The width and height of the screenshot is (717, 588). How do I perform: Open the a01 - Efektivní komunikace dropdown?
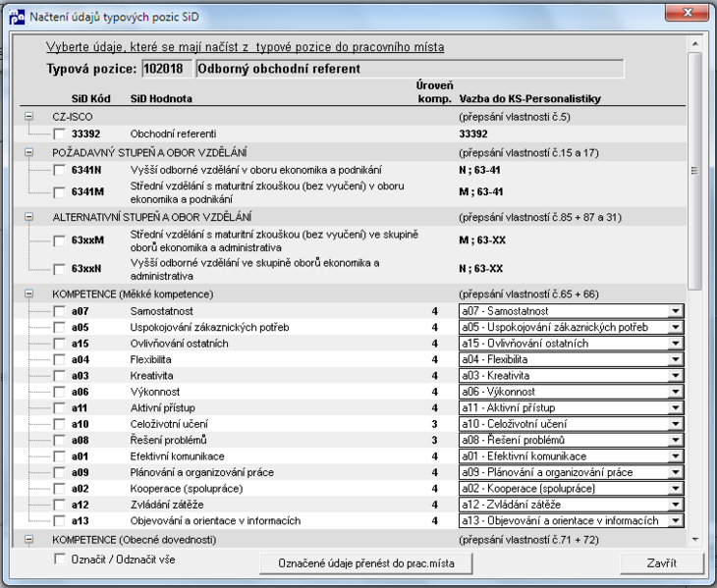[x=676, y=456]
